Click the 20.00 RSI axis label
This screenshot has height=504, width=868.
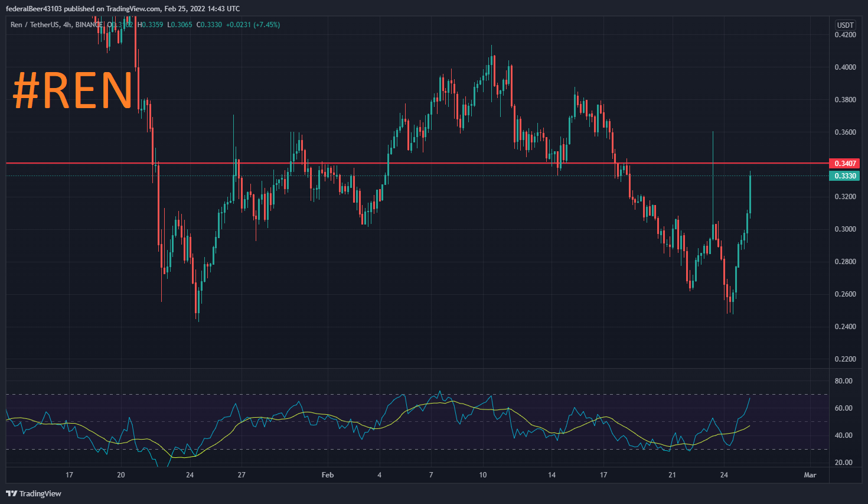[x=843, y=463]
